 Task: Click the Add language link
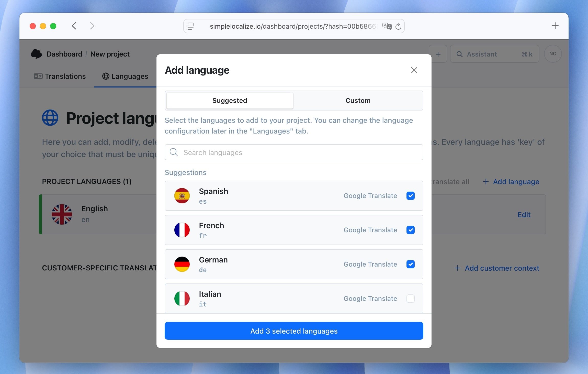tap(511, 182)
